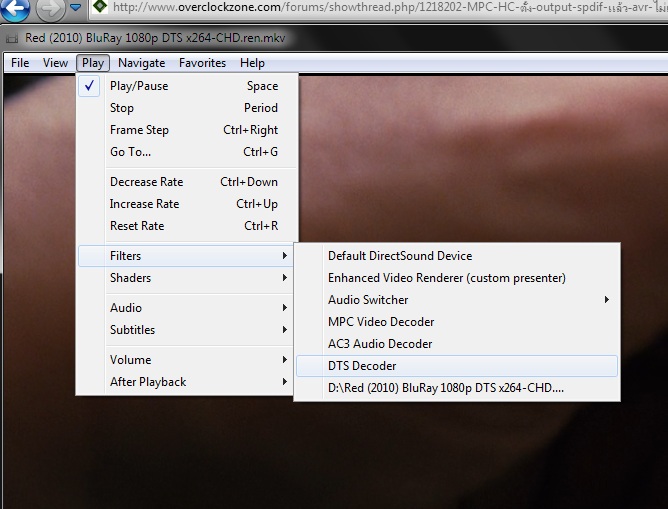Select the Frame Step command

(x=188, y=130)
